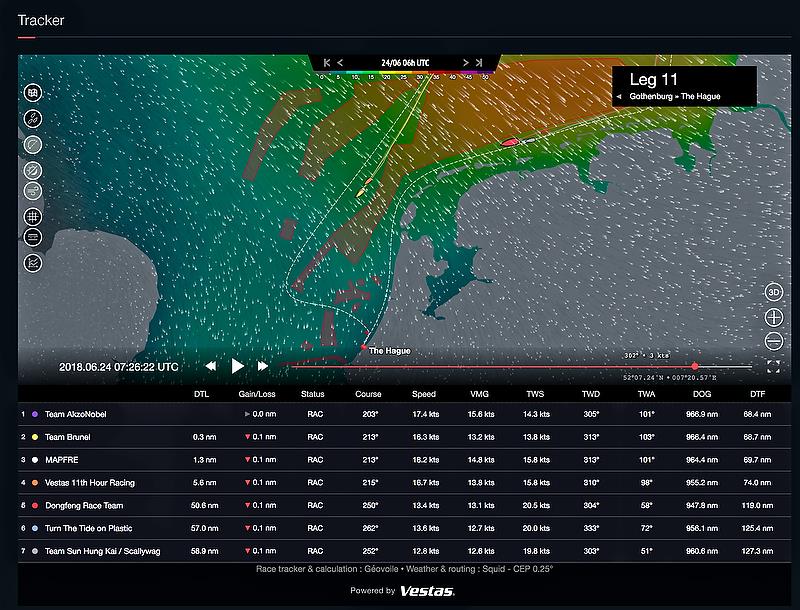Toggle the grid overlay icon
Screen dimensions: 800x610
[33, 216]
